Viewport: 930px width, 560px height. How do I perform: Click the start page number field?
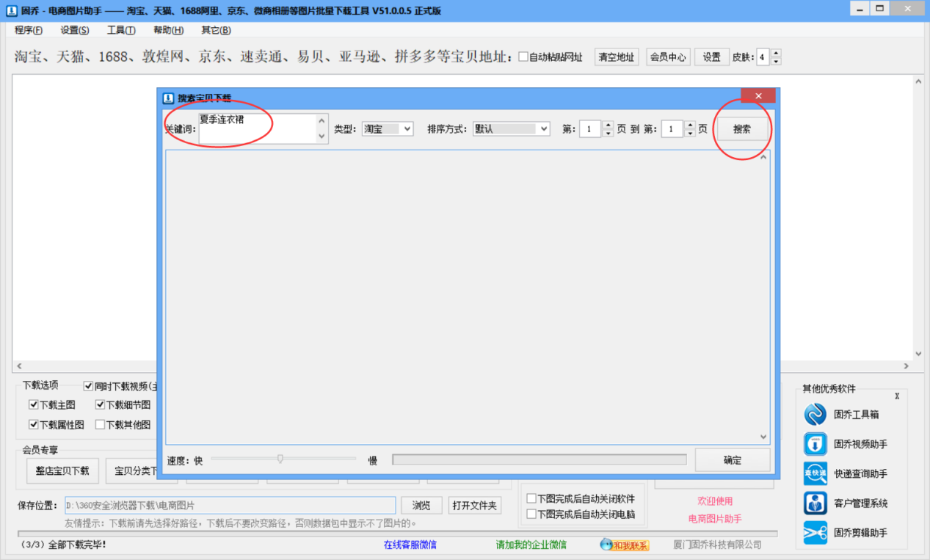click(x=590, y=129)
